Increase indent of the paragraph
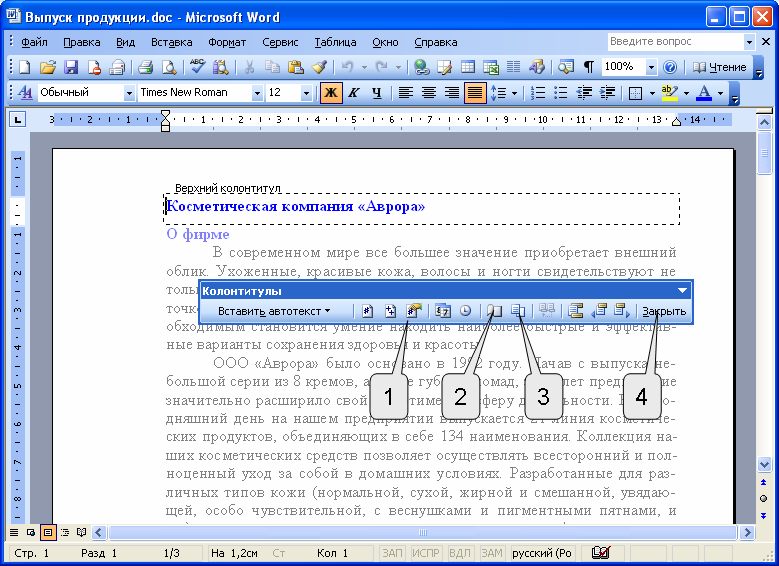 [x=608, y=92]
